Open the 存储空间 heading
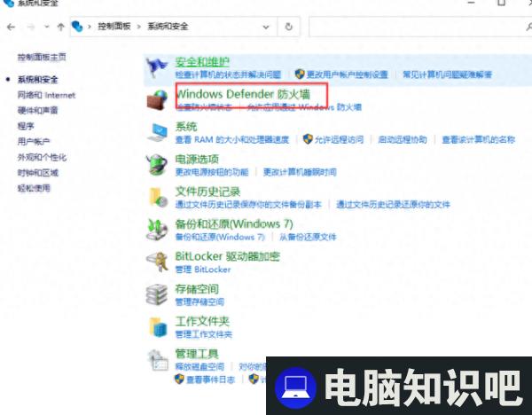 click(x=197, y=289)
